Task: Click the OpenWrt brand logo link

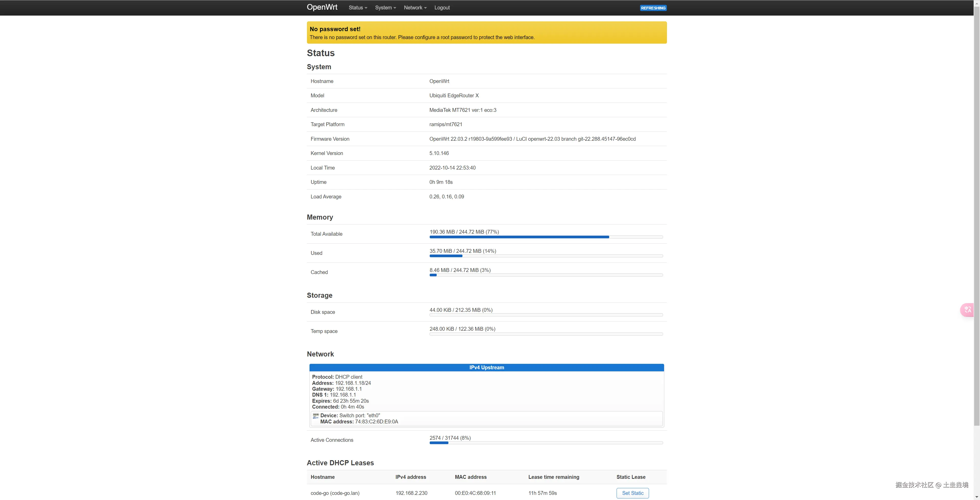Action: tap(322, 7)
